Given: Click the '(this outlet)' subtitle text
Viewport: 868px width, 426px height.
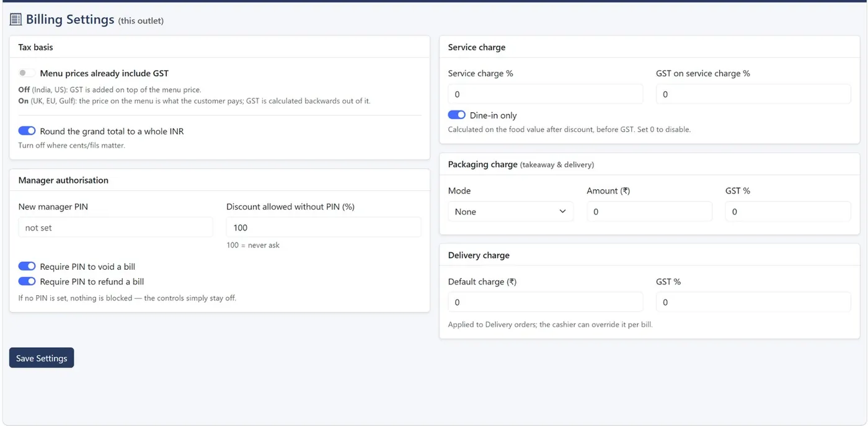Looking at the screenshot, I should (x=141, y=21).
